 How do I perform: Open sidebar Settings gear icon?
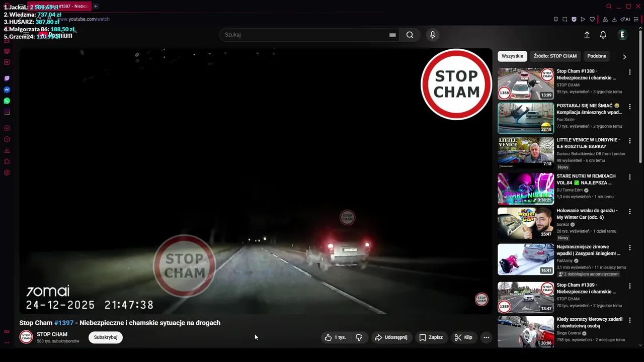click(x=7, y=172)
